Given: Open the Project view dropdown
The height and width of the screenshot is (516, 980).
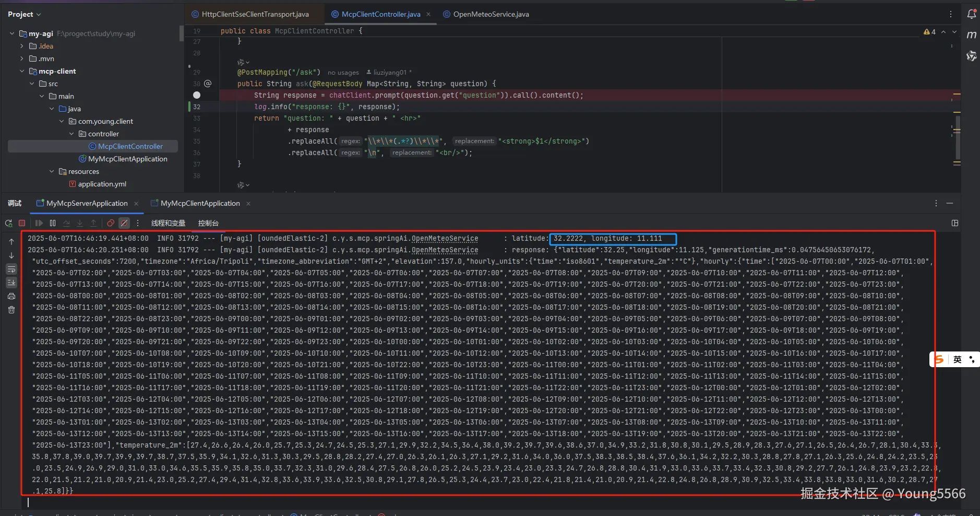Looking at the screenshot, I should 25,14.
